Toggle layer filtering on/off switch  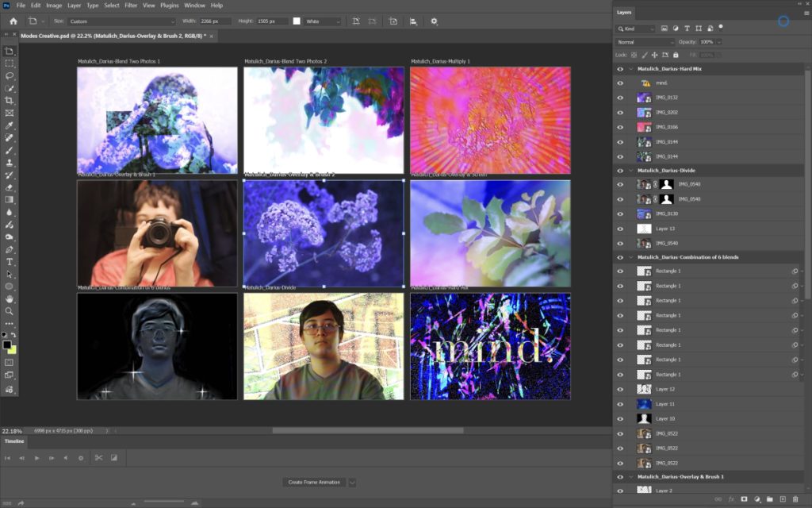coord(720,28)
